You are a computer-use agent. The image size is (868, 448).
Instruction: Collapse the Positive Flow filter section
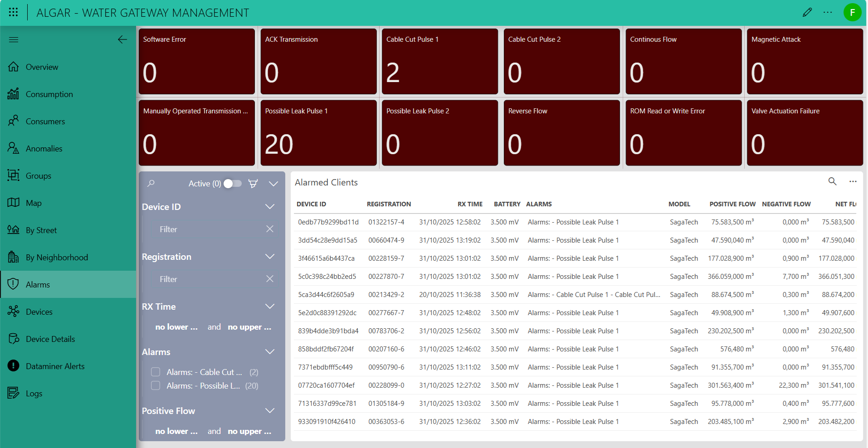270,411
